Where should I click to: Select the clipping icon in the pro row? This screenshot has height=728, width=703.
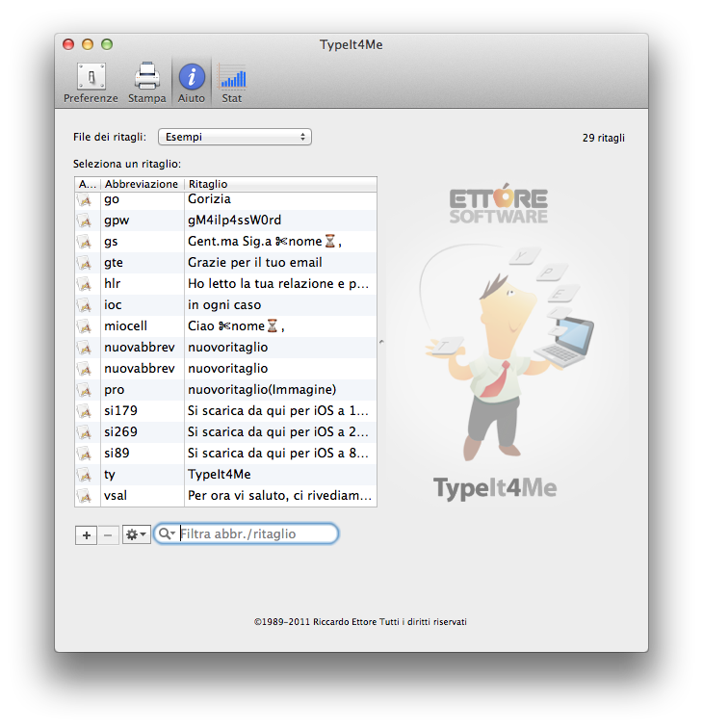(85, 390)
